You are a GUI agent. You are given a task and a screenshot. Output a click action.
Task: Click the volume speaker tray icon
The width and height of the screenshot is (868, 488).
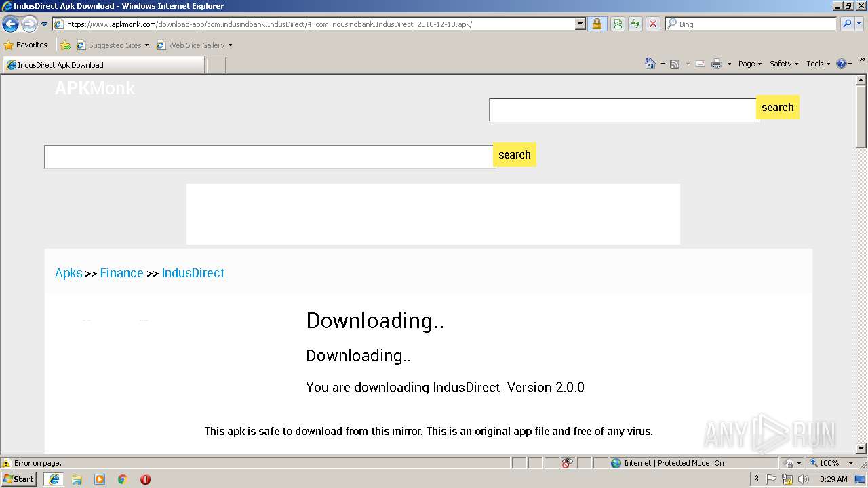804,479
